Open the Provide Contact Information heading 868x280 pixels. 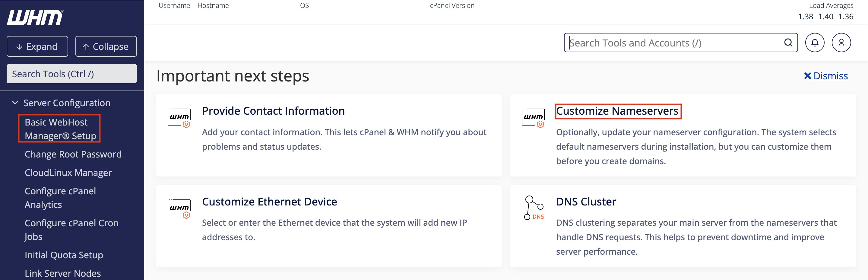point(273,111)
